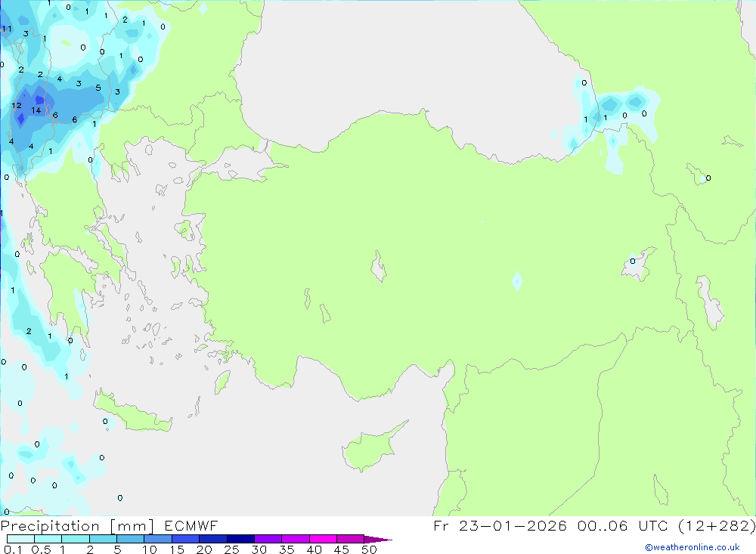Select the 45–50 mm legend swatch
The width and height of the screenshot is (756, 554).
(x=350, y=539)
